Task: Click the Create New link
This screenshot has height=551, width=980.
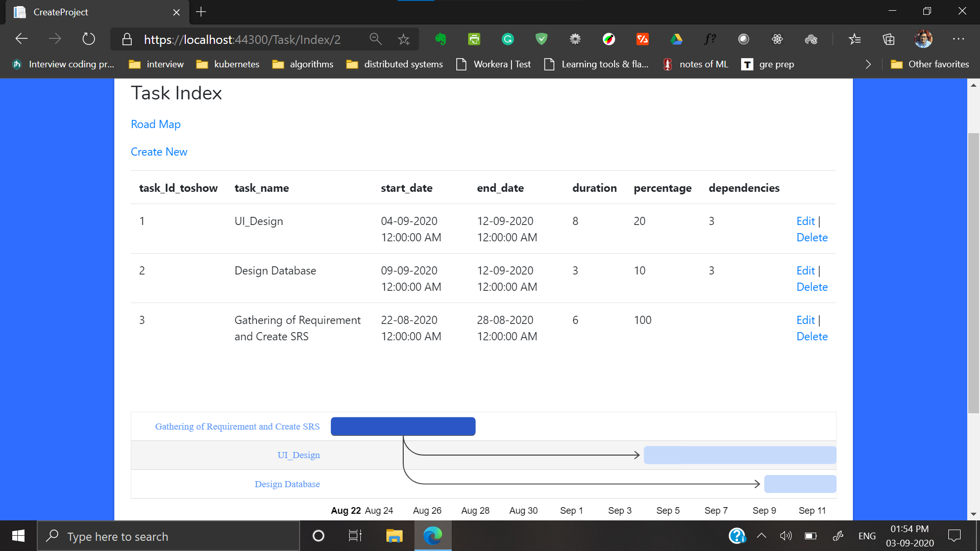Action: [159, 152]
